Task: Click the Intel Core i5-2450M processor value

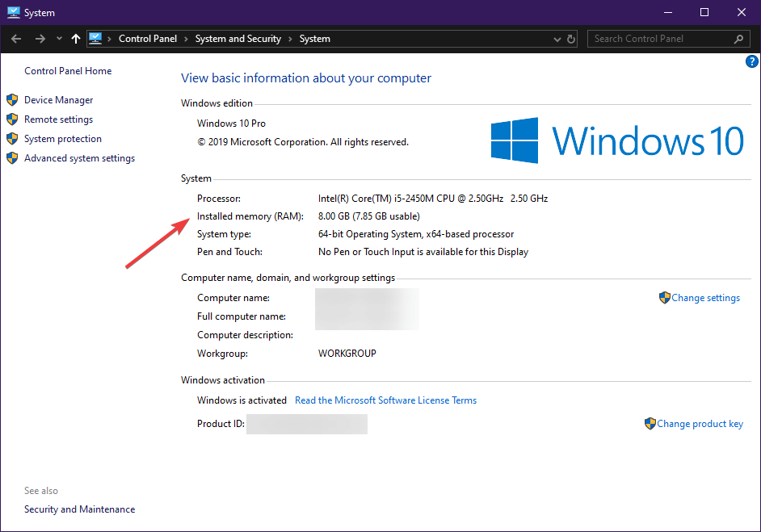Action: coord(433,199)
